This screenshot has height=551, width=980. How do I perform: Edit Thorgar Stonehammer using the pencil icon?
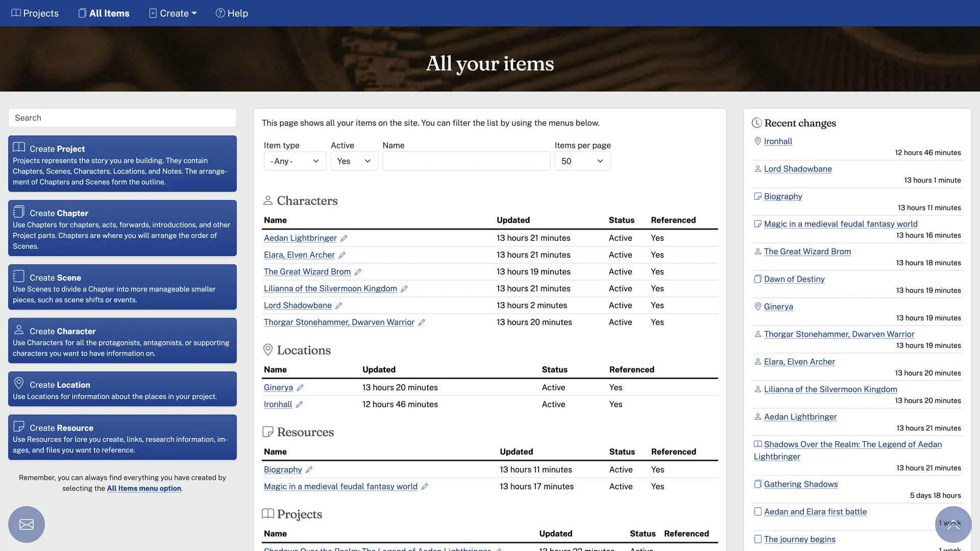[422, 322]
